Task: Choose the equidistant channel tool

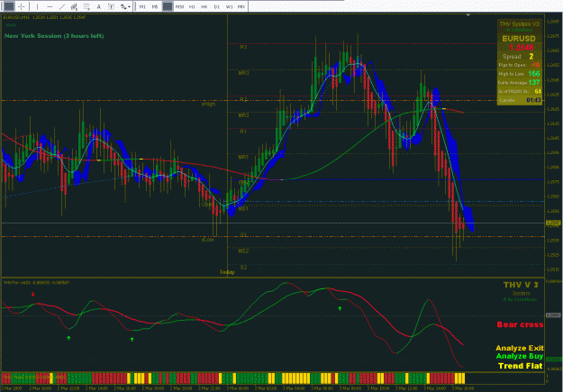Action: pyautogui.click(x=74, y=6)
